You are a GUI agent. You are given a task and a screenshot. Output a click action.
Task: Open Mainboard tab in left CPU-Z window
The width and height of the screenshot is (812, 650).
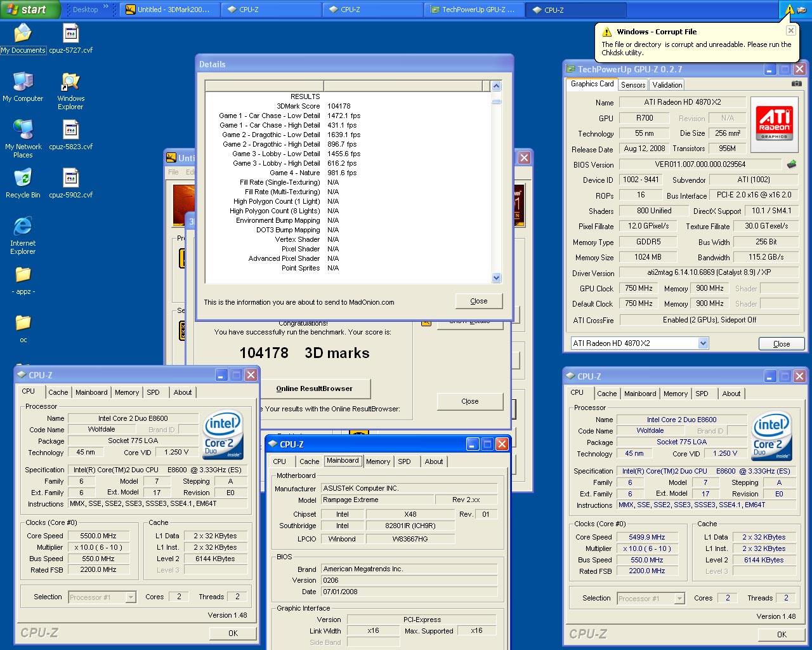[x=91, y=392]
